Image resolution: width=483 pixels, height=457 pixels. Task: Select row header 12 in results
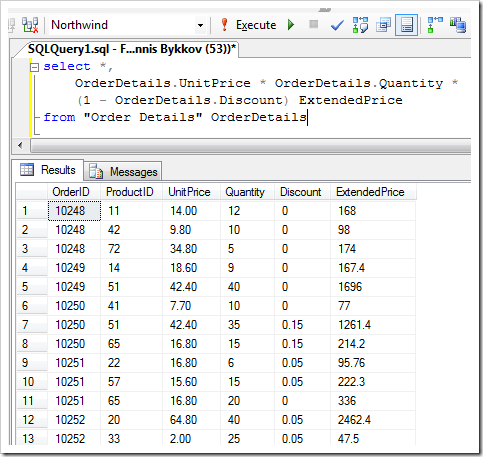(x=32, y=420)
